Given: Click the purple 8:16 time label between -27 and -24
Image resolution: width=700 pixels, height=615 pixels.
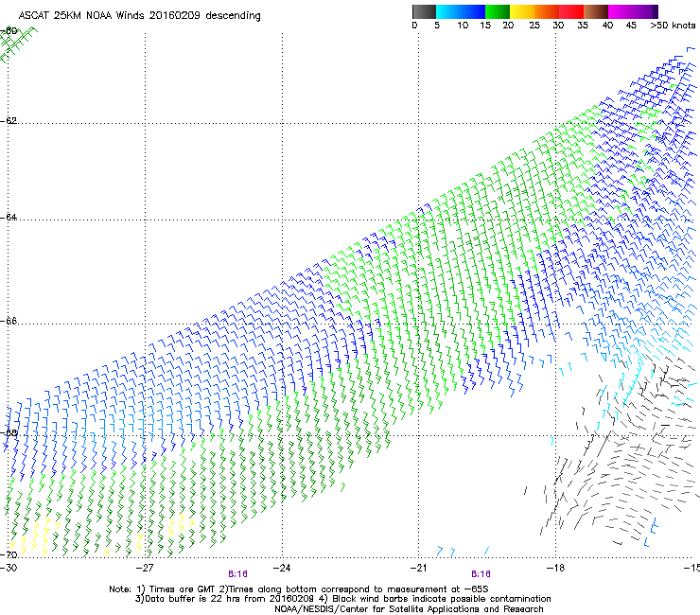Looking at the screenshot, I should point(237,574).
